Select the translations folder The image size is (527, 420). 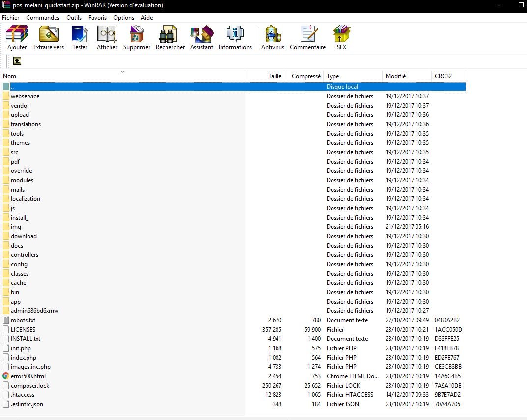point(26,124)
